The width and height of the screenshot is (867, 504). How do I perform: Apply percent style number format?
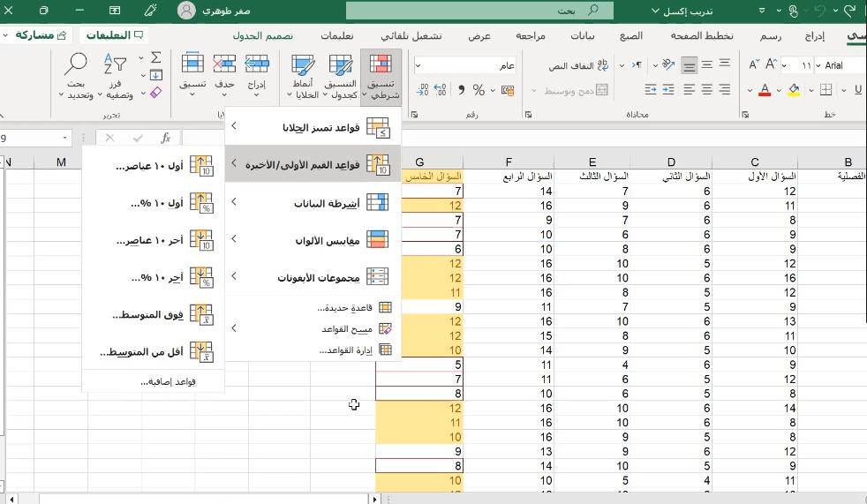click(479, 90)
